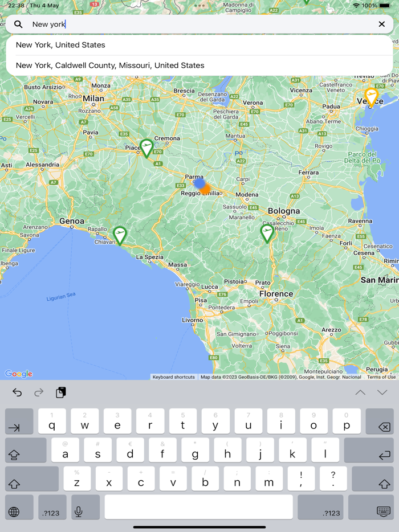The image size is (399, 532).
Task: Tap the keyboard undo arrow
Action: point(17,392)
